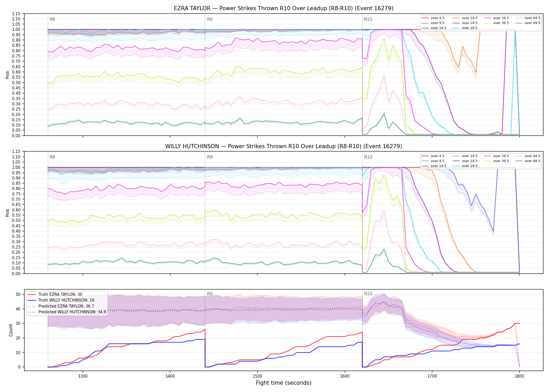This screenshot has width=549, height=392.
Task: Click the 1800 x-axis tick label
Action: coord(519,376)
